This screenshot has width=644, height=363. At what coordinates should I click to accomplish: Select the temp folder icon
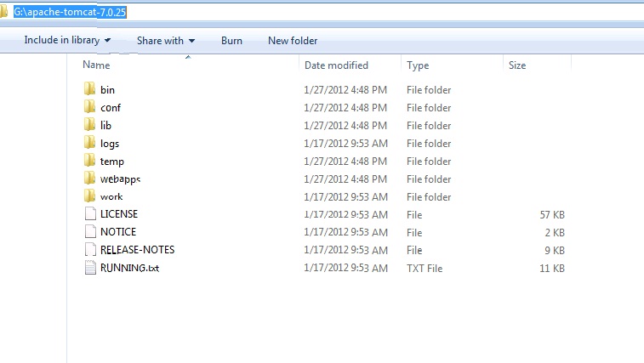pyautogui.click(x=89, y=160)
